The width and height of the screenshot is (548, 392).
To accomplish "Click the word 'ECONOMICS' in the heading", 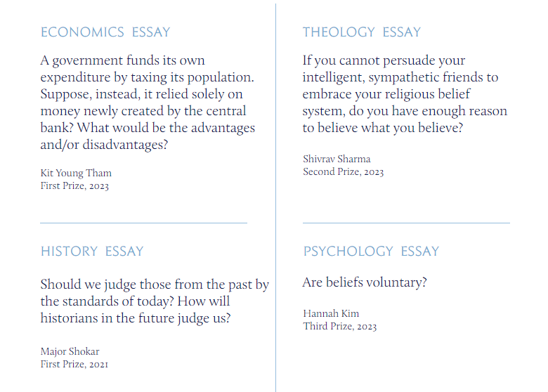I will (82, 32).
